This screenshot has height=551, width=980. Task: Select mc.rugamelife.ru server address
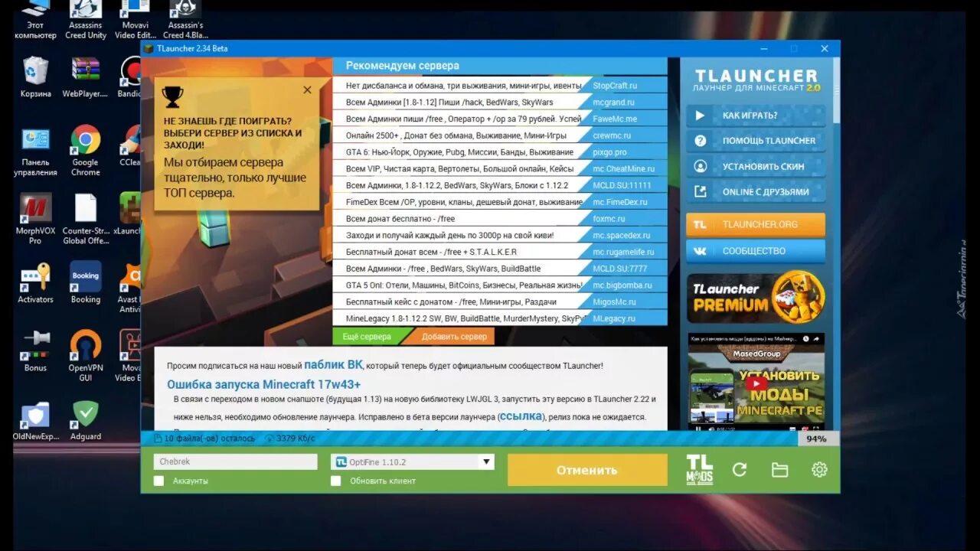pyautogui.click(x=624, y=253)
